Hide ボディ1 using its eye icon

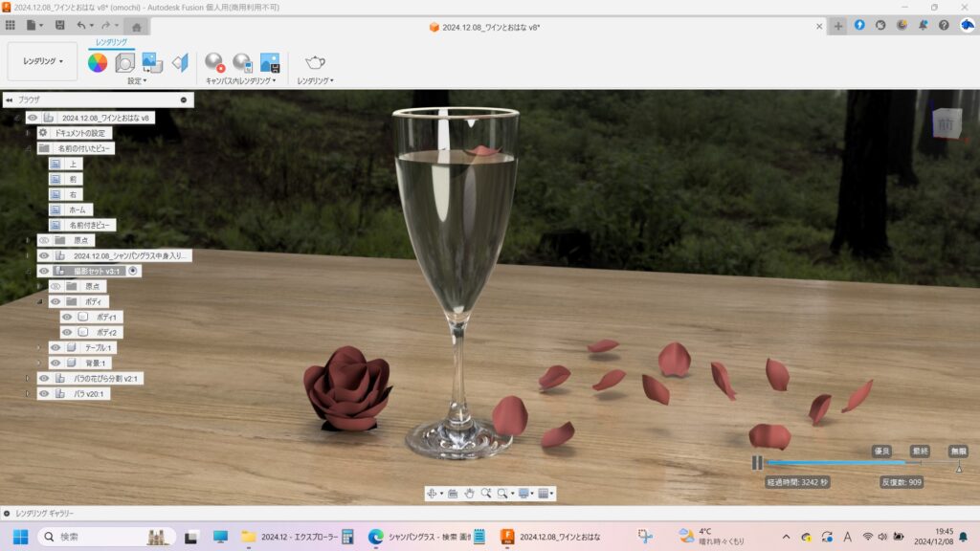(x=67, y=317)
